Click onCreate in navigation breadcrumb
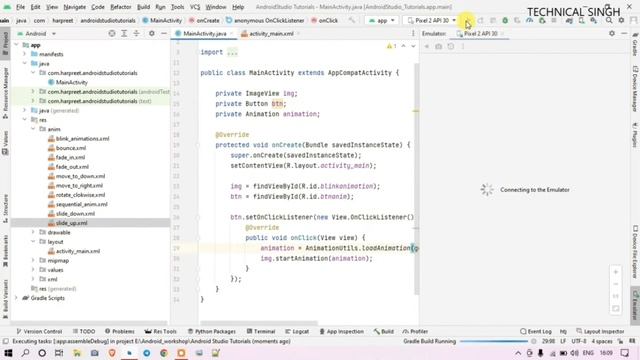640x360 pixels. (x=204, y=20)
